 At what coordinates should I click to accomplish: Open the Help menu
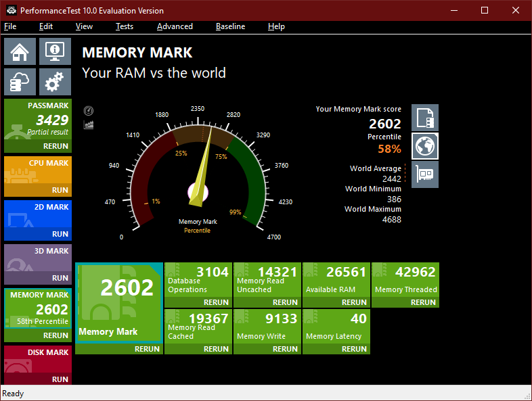pos(276,26)
